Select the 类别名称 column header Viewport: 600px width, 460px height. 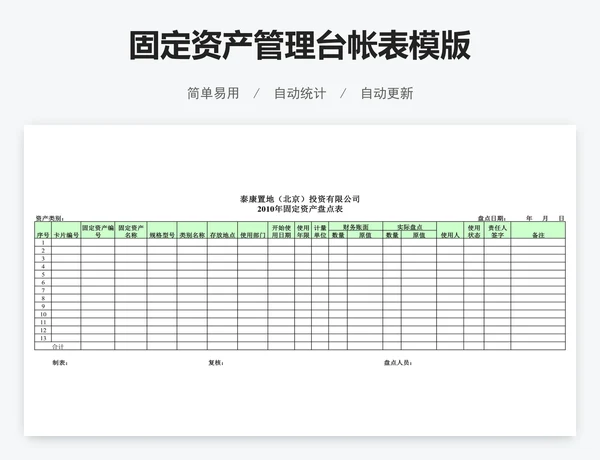pyautogui.click(x=192, y=230)
